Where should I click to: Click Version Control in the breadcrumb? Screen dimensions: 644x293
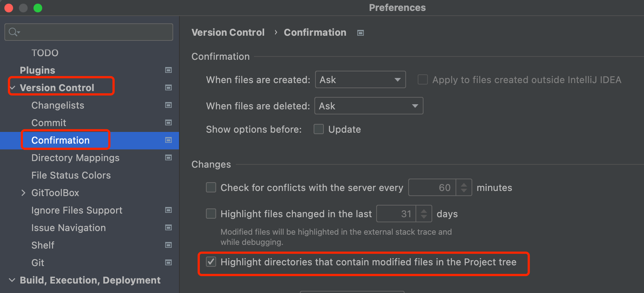coord(228,32)
